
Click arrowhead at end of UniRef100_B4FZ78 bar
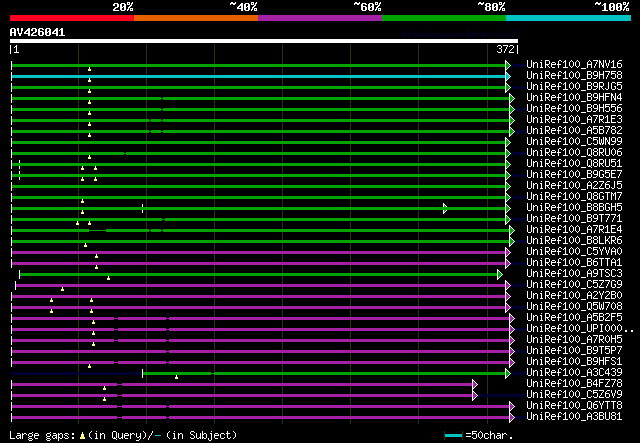click(475, 384)
